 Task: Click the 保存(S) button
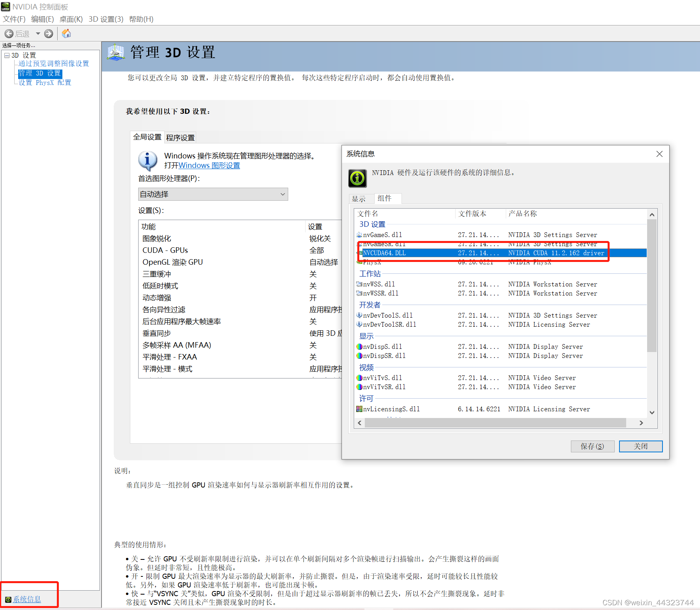click(592, 446)
